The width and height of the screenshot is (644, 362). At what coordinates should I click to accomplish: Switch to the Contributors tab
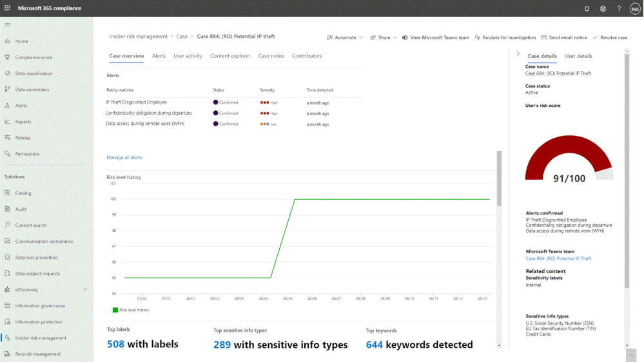(x=307, y=56)
